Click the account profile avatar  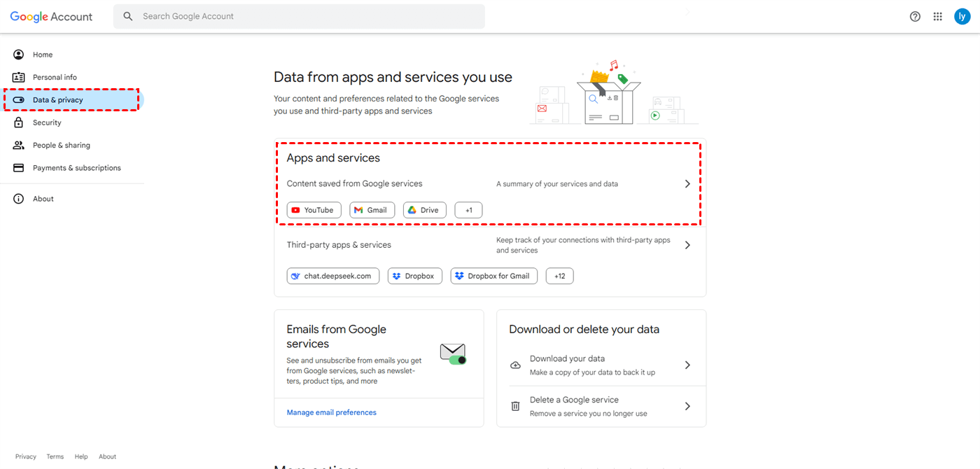tap(962, 17)
